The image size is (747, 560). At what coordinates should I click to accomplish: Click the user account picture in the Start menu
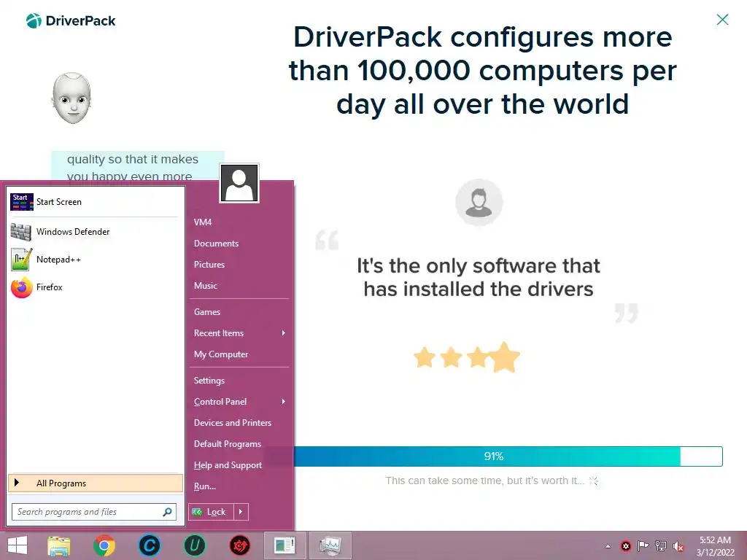coord(239,183)
